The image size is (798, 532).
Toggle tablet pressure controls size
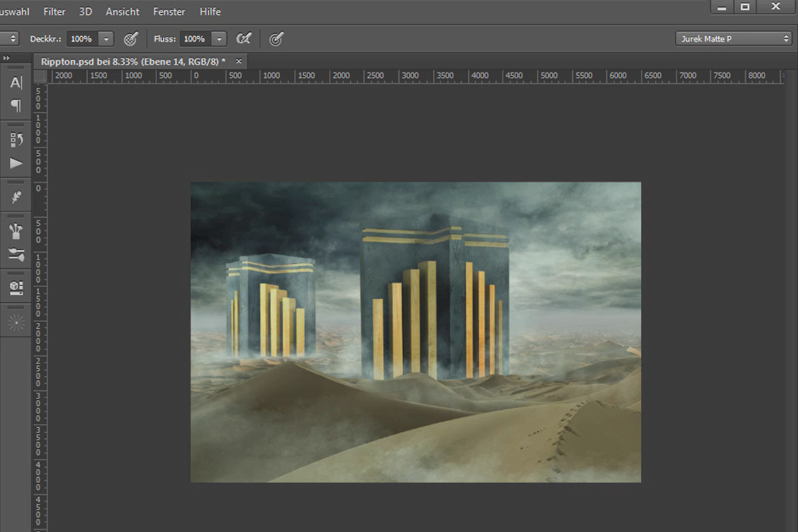point(277,39)
